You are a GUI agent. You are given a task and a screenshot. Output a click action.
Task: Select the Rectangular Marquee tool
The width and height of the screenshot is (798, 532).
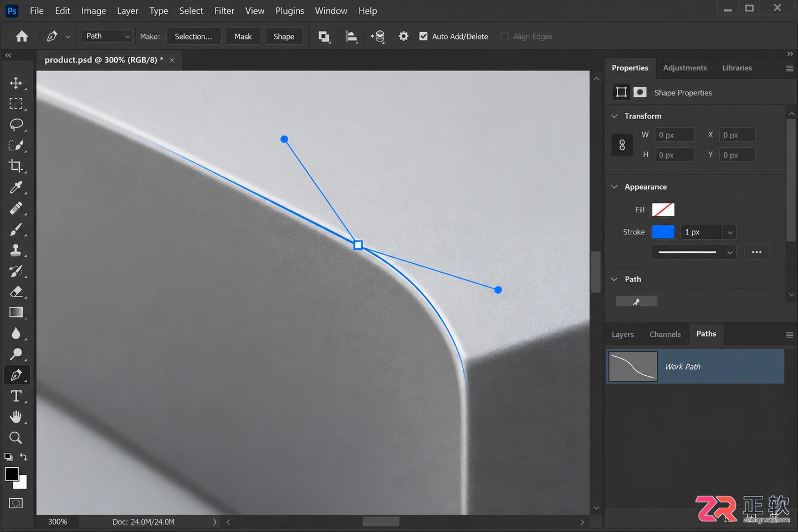(16, 104)
